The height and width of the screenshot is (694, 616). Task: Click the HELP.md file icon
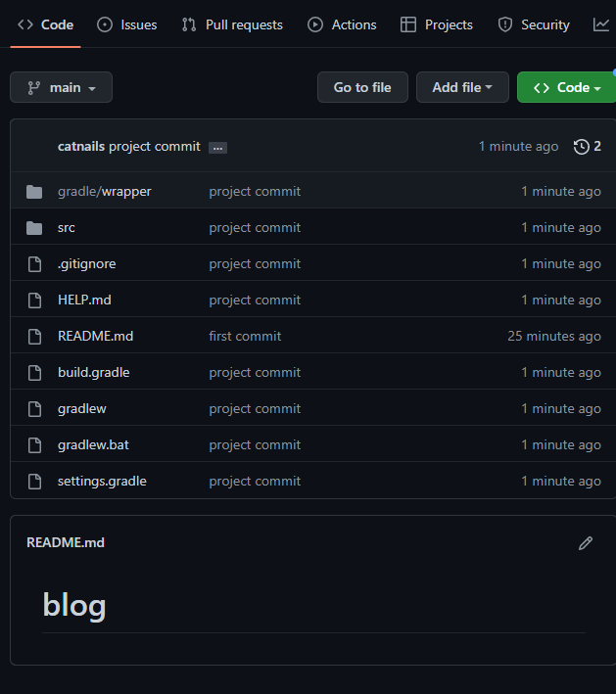[34, 301]
